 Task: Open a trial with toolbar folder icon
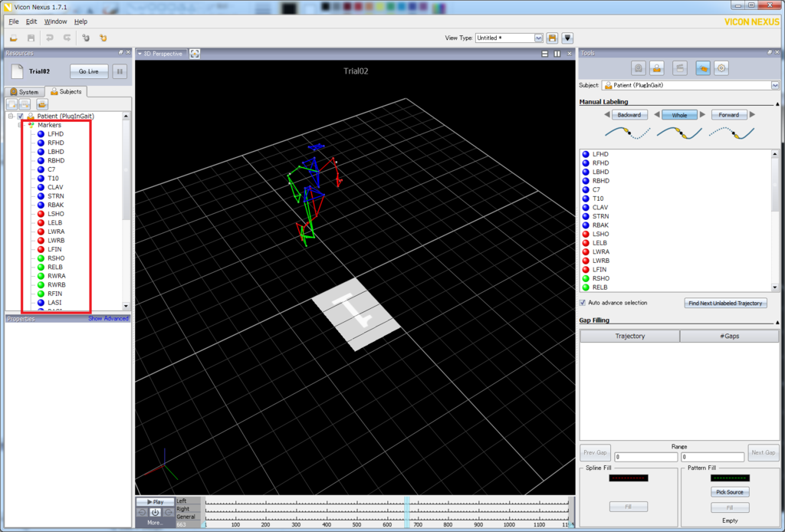coord(14,38)
